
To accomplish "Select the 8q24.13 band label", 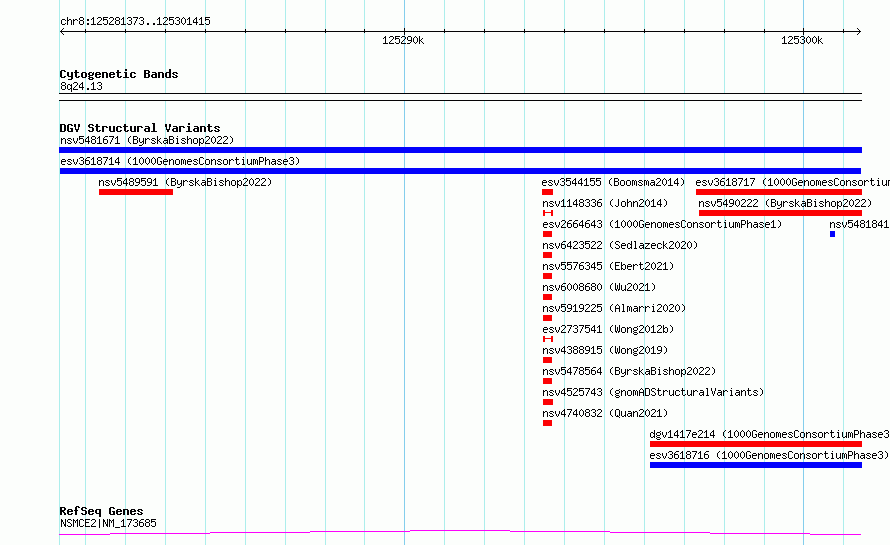I will click(81, 86).
